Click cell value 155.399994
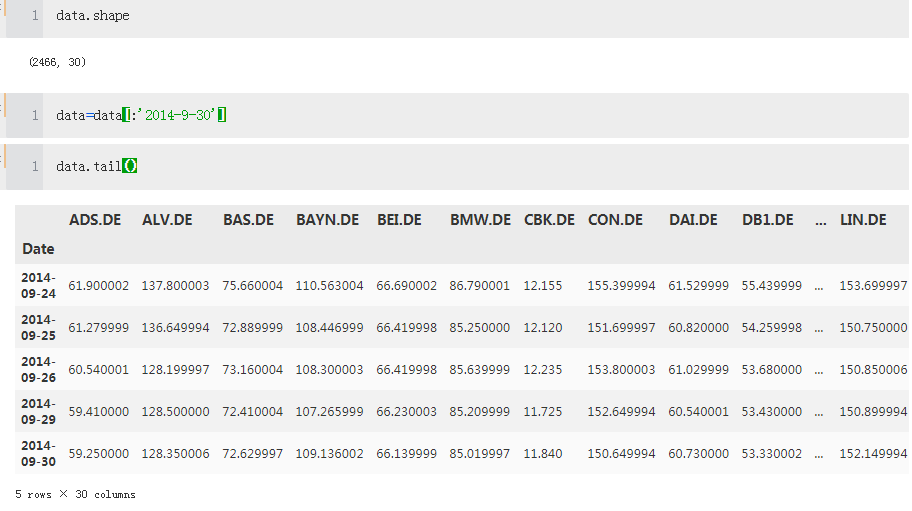The height and width of the screenshot is (511, 912). 621,285
